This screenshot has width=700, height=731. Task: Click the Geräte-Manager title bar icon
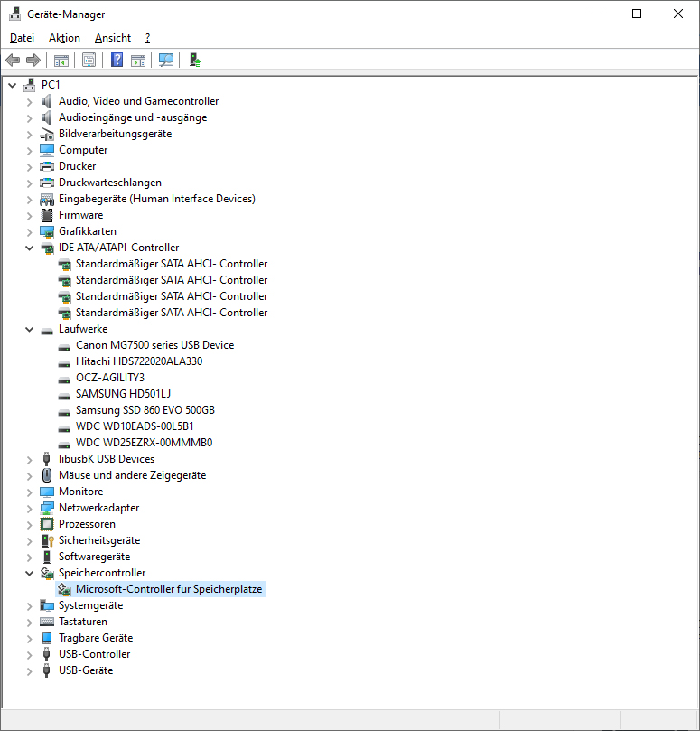(x=15, y=14)
